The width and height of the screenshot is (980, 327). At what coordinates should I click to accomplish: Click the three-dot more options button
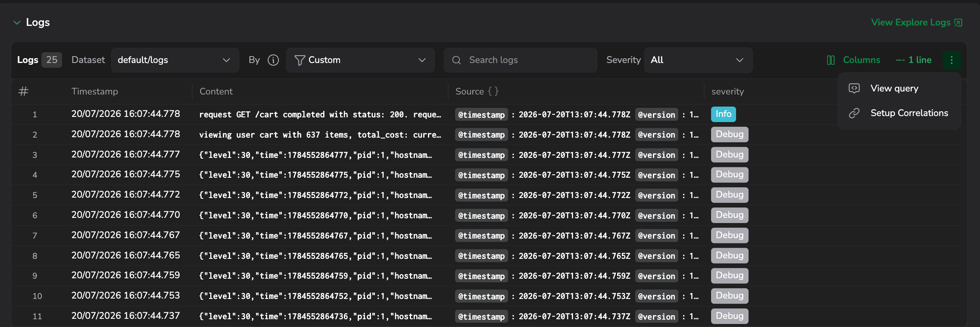952,60
